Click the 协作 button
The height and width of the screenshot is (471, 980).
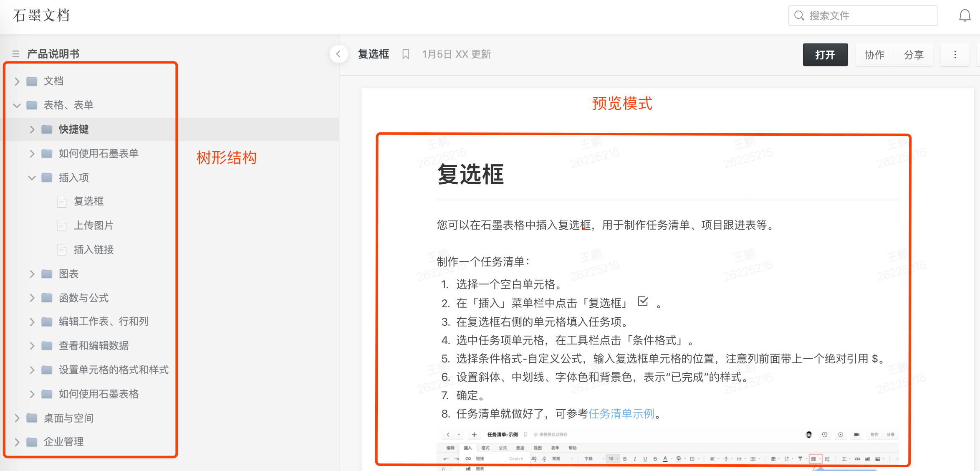[x=874, y=55]
